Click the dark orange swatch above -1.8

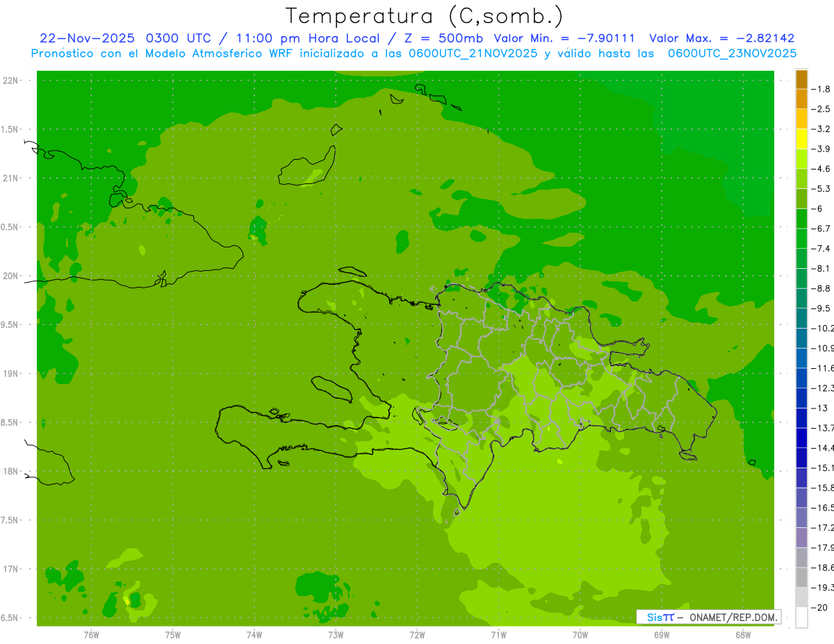801,79
